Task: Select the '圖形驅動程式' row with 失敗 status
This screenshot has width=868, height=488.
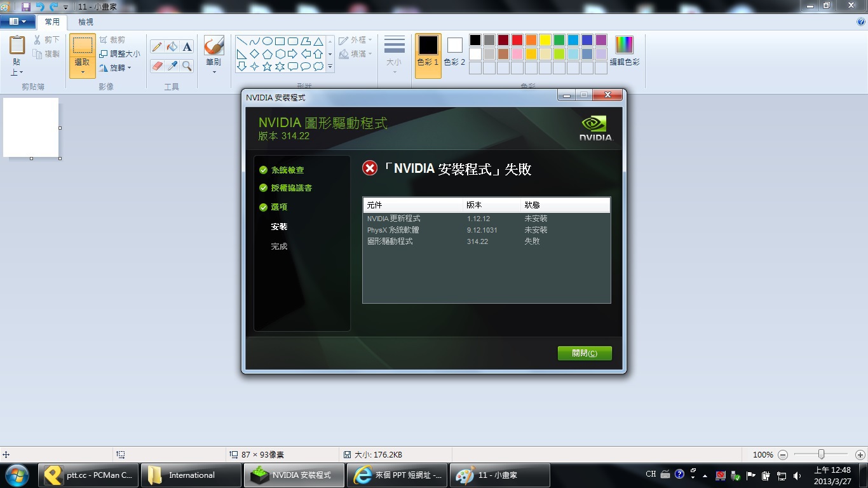Action: click(486, 241)
